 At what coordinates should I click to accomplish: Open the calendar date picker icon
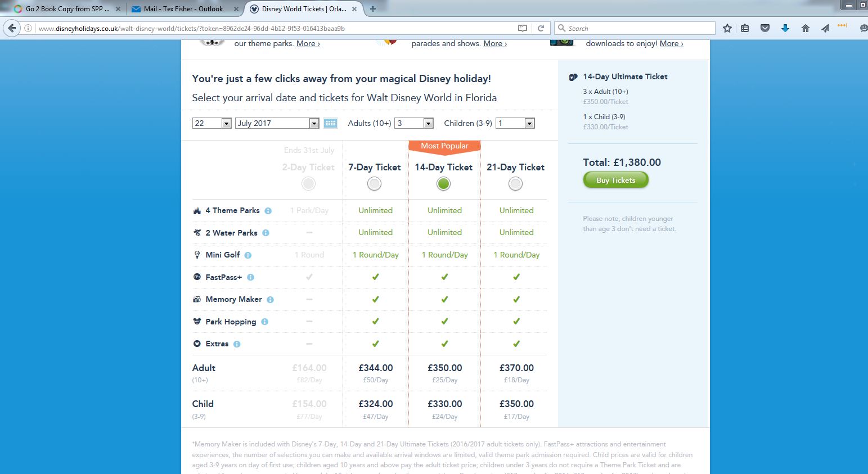331,123
